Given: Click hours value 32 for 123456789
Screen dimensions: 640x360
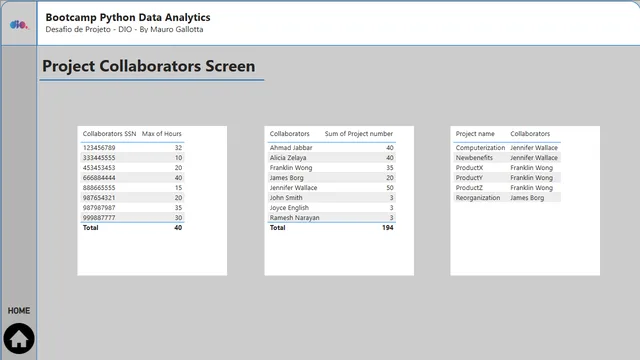Looking at the screenshot, I should point(178,148).
